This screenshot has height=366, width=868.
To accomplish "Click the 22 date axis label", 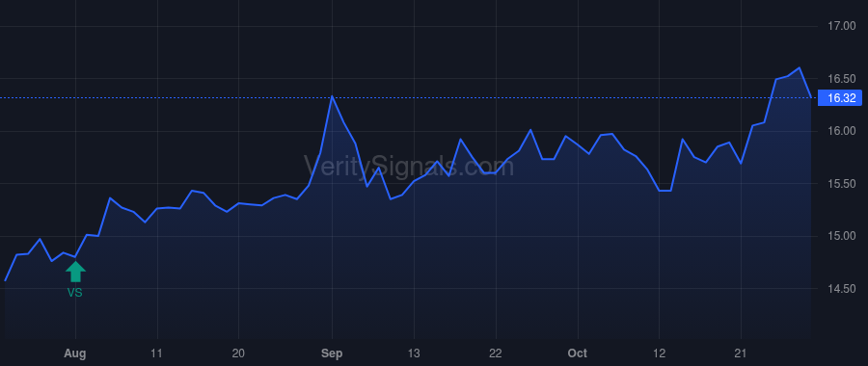I will pos(496,353).
